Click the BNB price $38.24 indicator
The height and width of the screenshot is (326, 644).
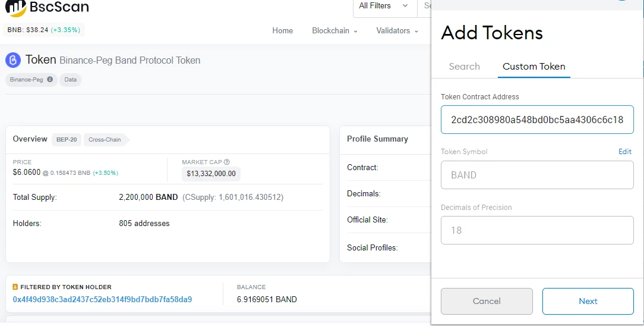43,30
